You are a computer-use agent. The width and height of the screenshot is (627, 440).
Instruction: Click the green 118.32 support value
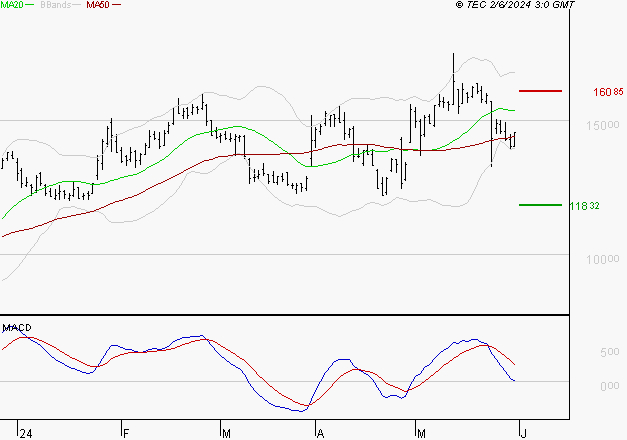click(584, 206)
